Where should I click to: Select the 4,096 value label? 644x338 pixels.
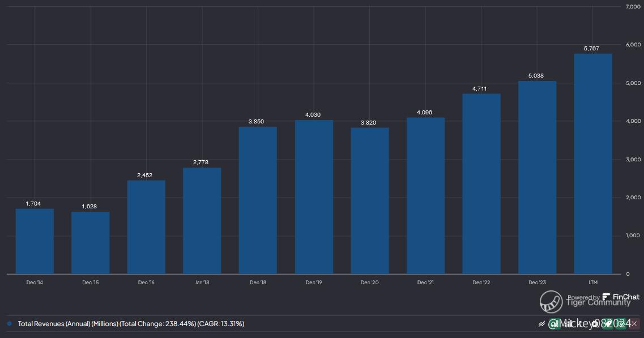[x=424, y=113]
